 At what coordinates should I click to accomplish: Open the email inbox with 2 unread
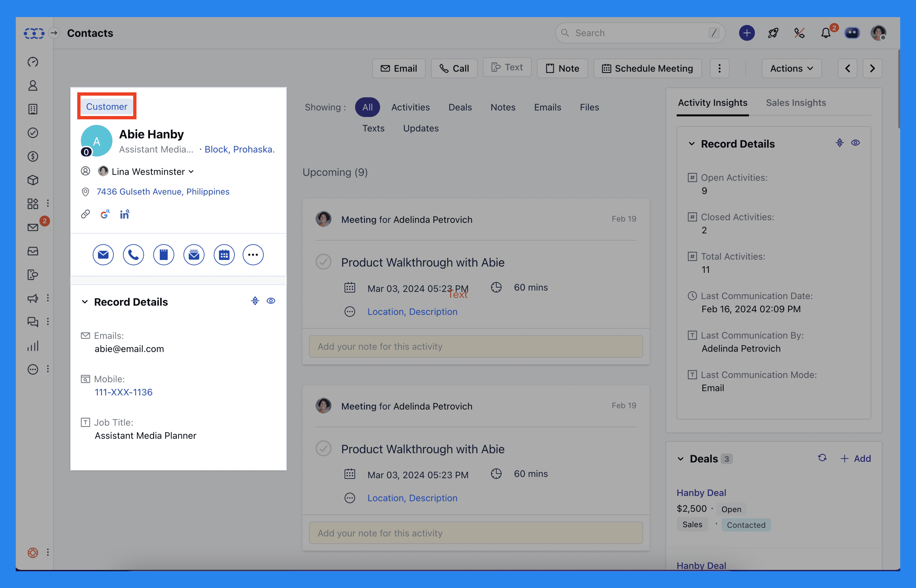pyautogui.click(x=33, y=227)
